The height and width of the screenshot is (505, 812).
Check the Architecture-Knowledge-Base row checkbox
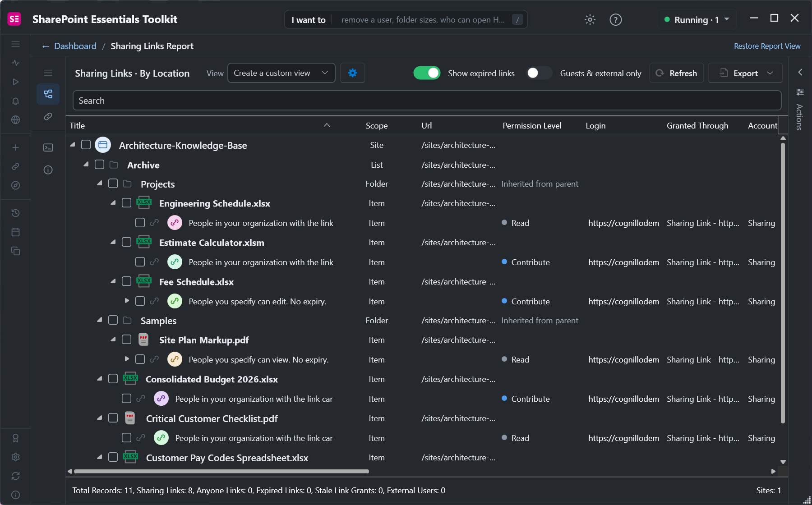coord(86,145)
